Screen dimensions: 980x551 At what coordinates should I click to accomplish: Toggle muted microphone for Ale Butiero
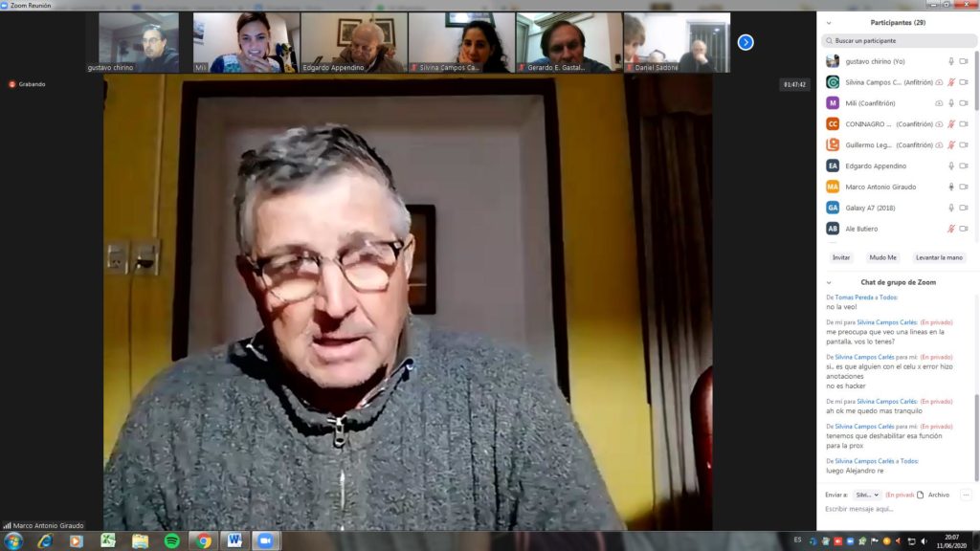pyautogui.click(x=950, y=229)
